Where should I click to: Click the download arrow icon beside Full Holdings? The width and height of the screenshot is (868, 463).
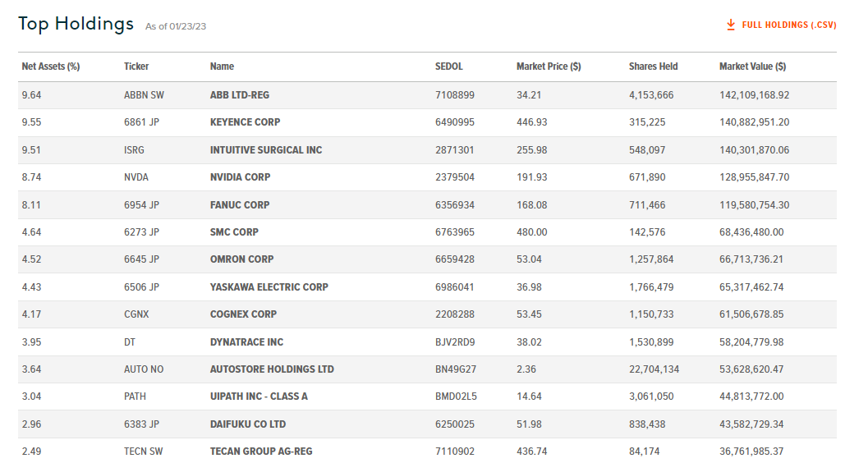click(x=731, y=25)
